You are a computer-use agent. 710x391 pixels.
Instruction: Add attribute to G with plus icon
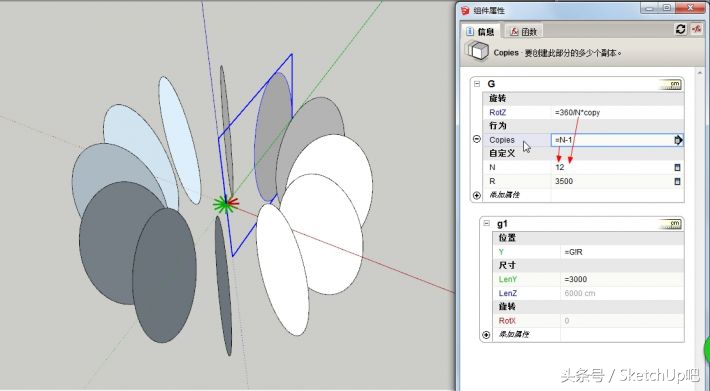[x=476, y=195]
